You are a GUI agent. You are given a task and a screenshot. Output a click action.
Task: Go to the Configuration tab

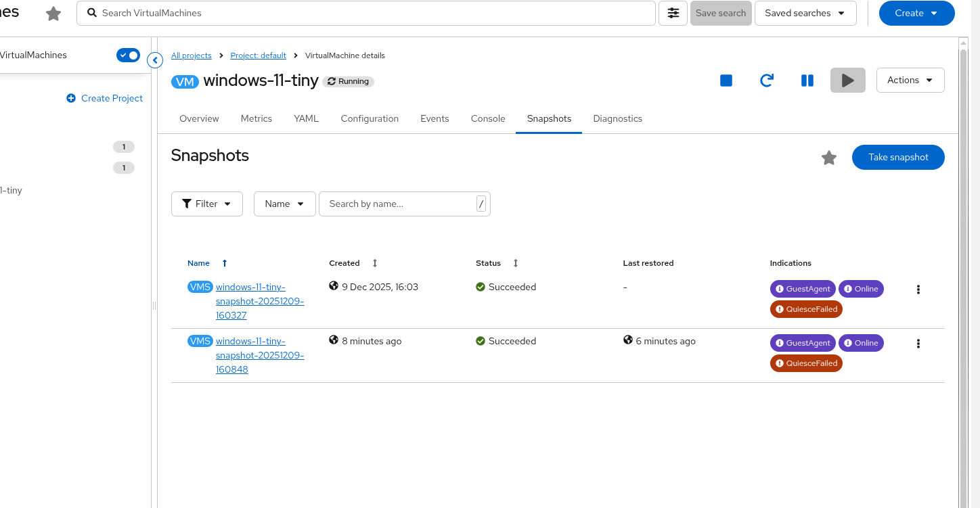370,118
